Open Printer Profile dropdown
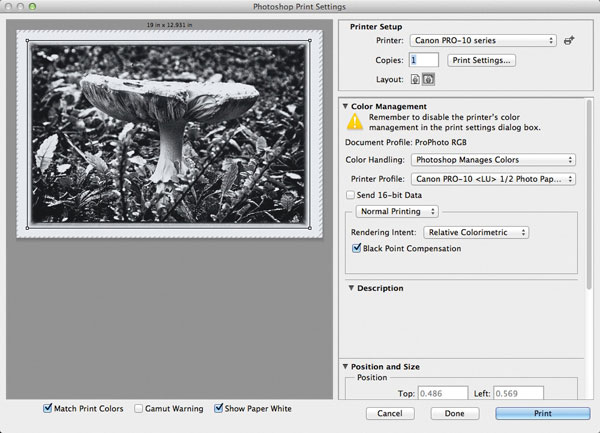The image size is (600, 433). point(493,179)
